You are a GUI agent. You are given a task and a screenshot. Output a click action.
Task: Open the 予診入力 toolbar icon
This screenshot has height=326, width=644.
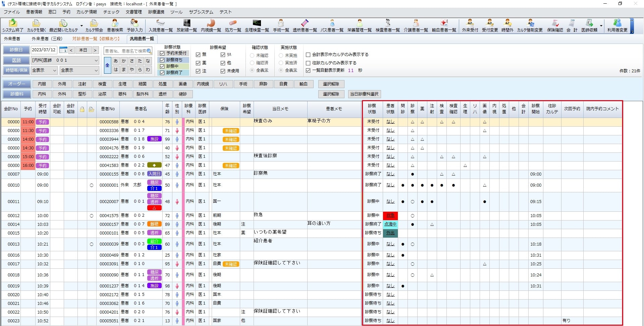135,26
